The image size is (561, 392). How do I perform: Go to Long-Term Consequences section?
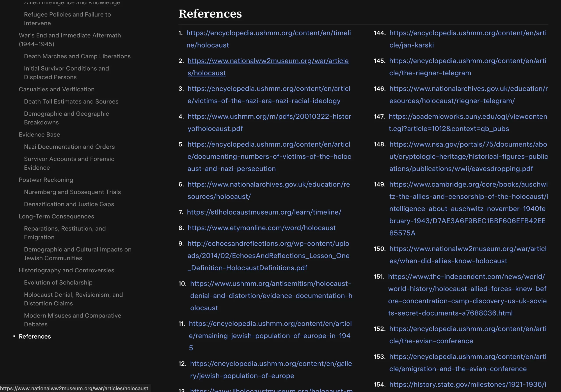[57, 216]
